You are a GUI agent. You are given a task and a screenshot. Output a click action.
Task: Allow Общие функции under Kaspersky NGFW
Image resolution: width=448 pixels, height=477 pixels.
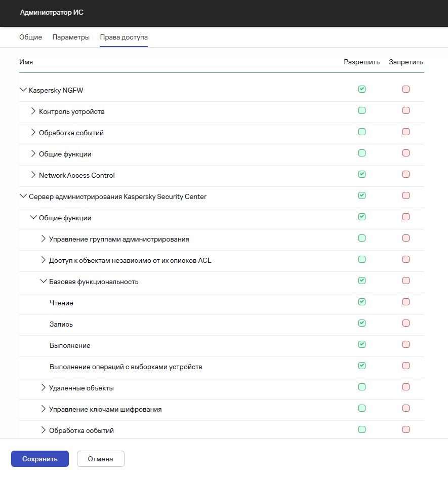point(362,153)
